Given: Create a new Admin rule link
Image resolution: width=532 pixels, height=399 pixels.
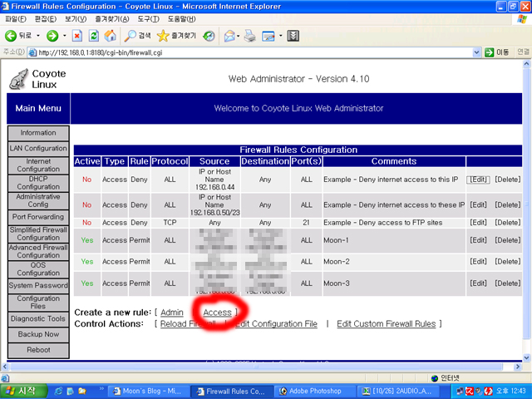Looking at the screenshot, I should [x=172, y=313].
